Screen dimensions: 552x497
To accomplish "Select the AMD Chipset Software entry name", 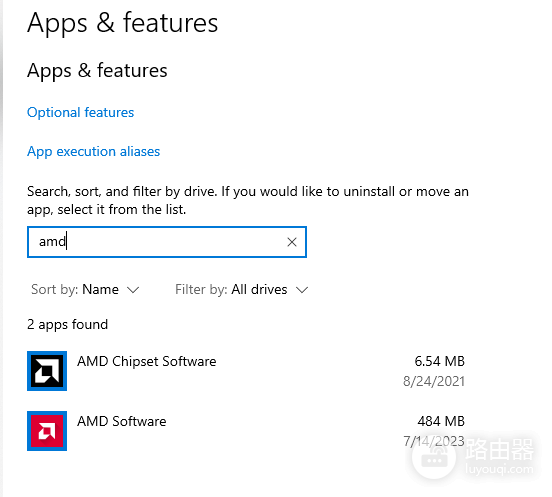I will pyautogui.click(x=146, y=361).
